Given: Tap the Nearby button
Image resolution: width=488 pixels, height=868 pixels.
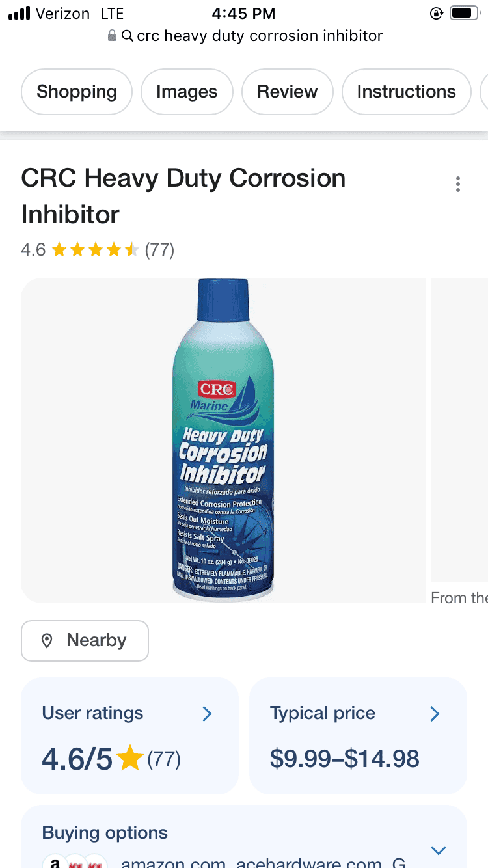Looking at the screenshot, I should point(85,641).
